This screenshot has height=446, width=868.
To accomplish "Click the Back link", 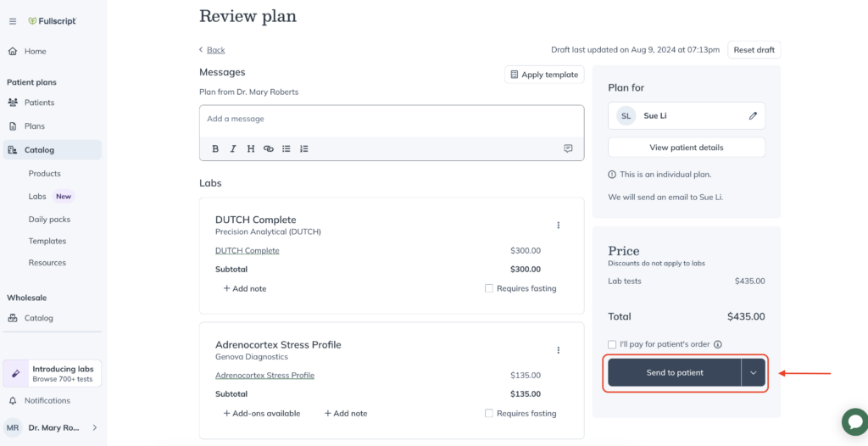I will pyautogui.click(x=216, y=50).
